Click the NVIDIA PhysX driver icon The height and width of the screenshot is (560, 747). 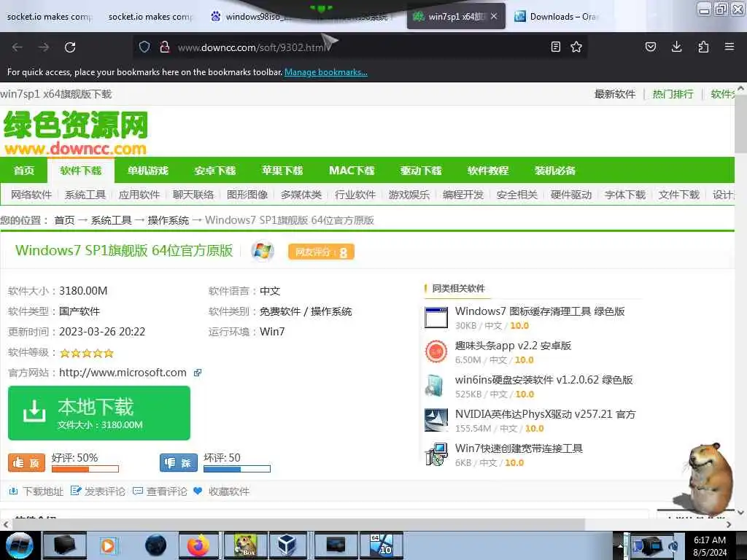click(436, 421)
